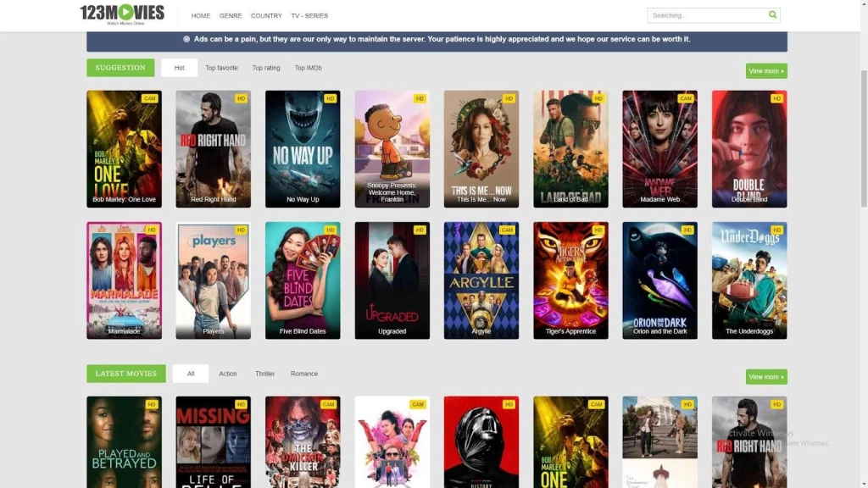Open The Underdoggs poster
Image resolution: width=868 pixels, height=488 pixels.
[x=749, y=280]
